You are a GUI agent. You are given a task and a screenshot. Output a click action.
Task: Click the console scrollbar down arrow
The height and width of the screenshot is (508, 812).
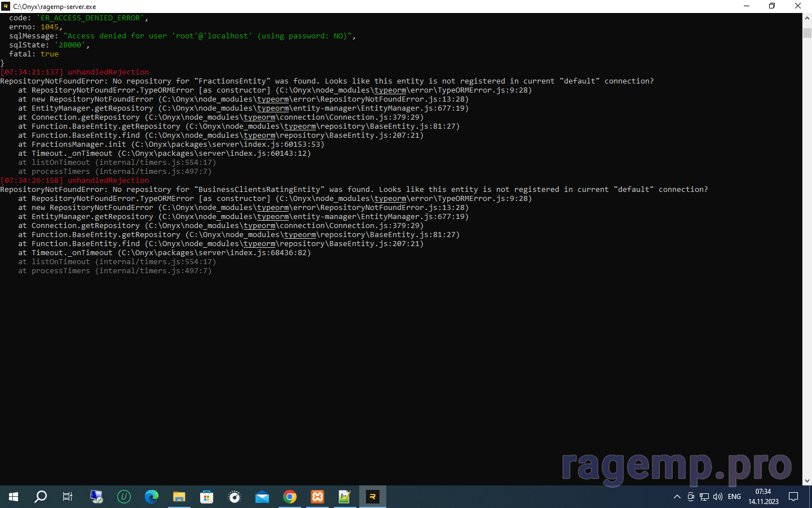point(807,481)
